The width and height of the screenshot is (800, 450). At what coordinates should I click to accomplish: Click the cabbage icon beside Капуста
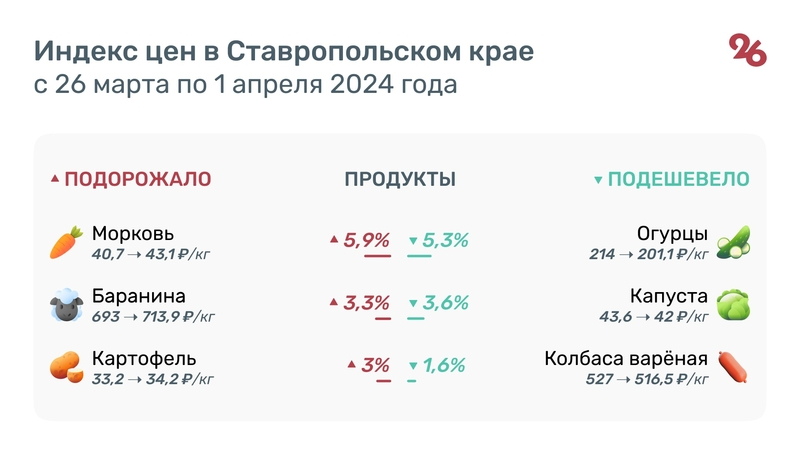(733, 305)
